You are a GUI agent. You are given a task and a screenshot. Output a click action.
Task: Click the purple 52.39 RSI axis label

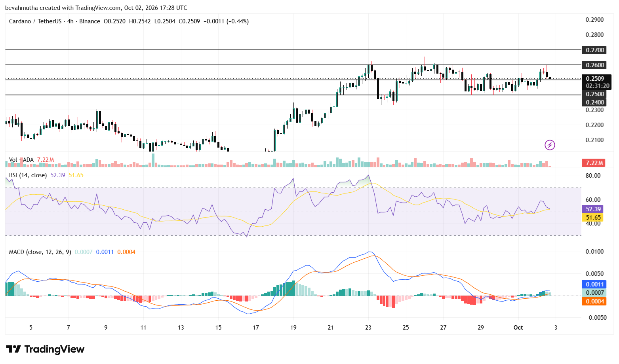[593, 209]
